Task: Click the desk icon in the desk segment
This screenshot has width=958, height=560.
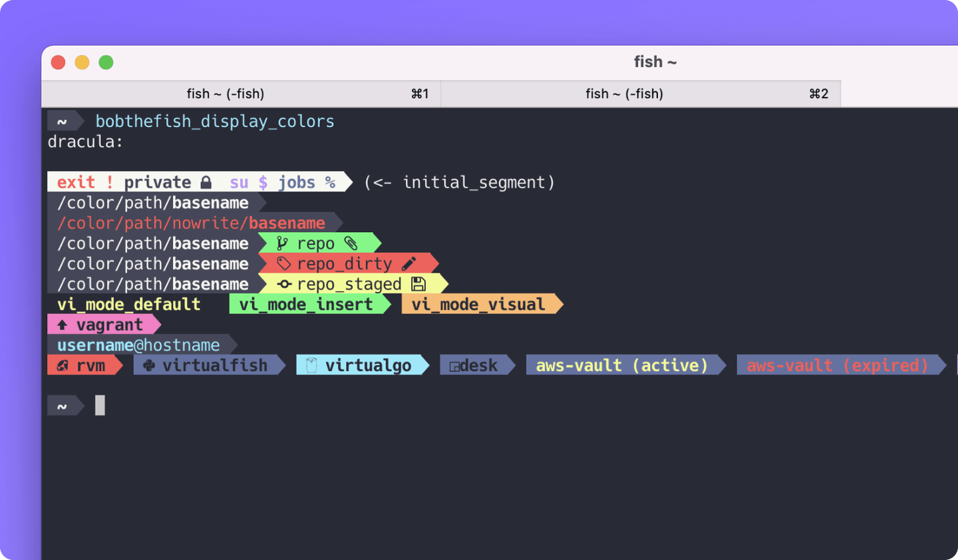Action: click(455, 364)
